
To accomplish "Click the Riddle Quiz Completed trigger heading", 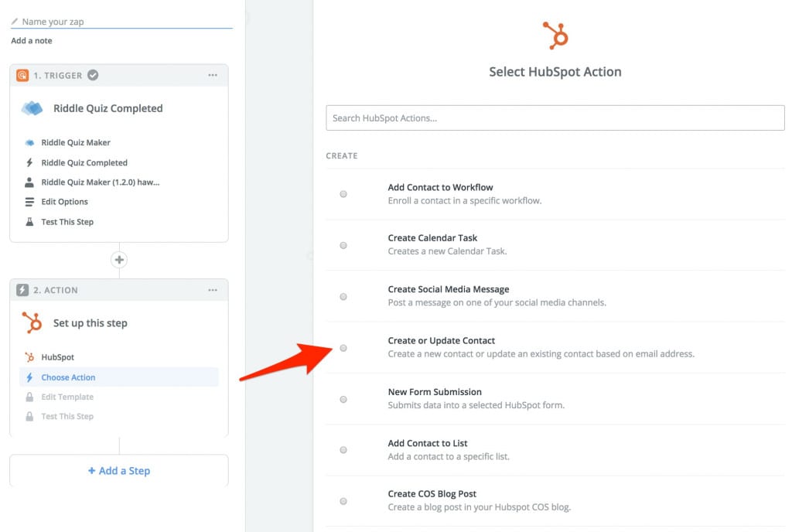I will (108, 108).
